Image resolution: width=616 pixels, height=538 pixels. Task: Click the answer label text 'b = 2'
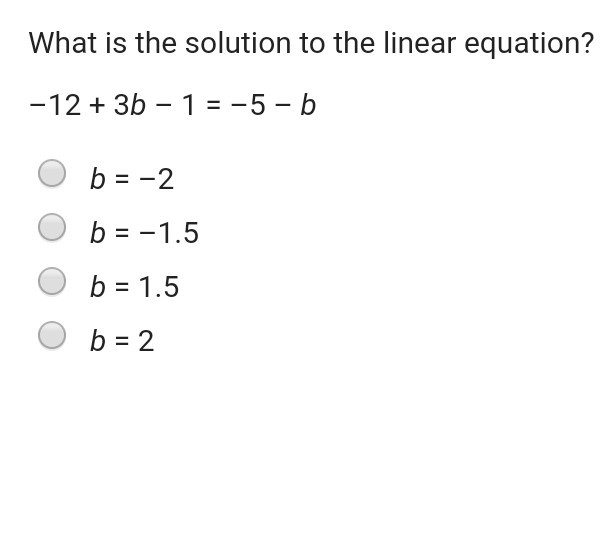point(122,342)
